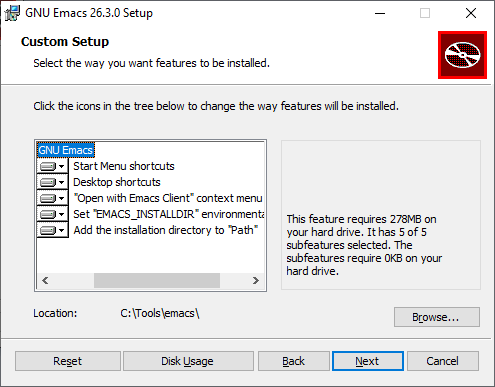
Task: Open install options for Add to Path feature
Action: [52, 230]
